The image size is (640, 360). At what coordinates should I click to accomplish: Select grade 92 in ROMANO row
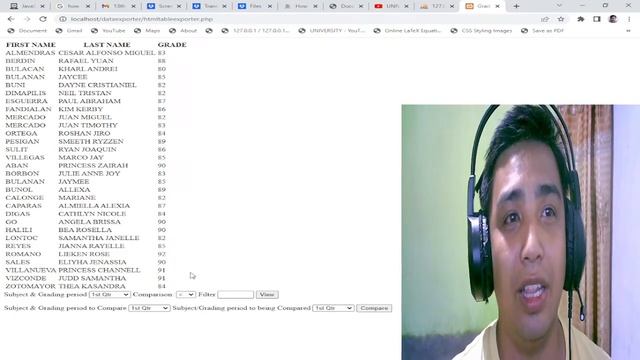(162, 254)
